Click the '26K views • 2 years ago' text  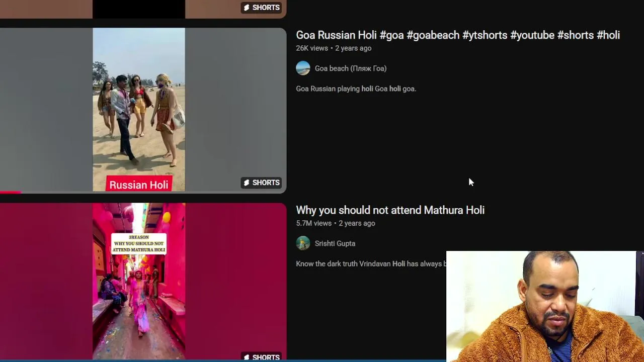[x=334, y=48]
